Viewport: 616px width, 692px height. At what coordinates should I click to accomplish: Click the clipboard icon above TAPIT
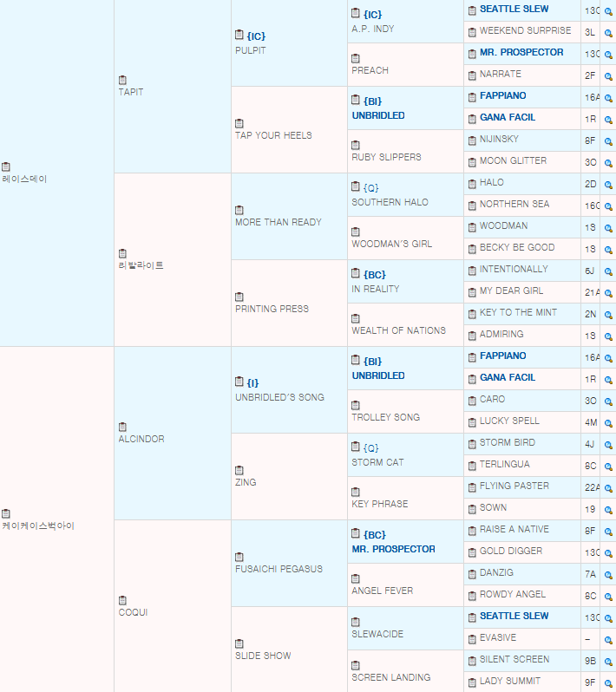pos(122,80)
